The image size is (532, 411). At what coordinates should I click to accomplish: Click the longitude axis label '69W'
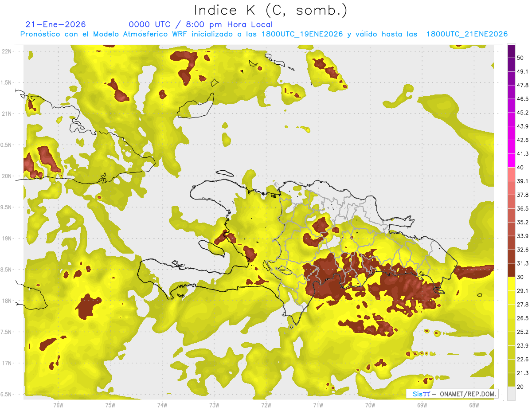[422, 405]
